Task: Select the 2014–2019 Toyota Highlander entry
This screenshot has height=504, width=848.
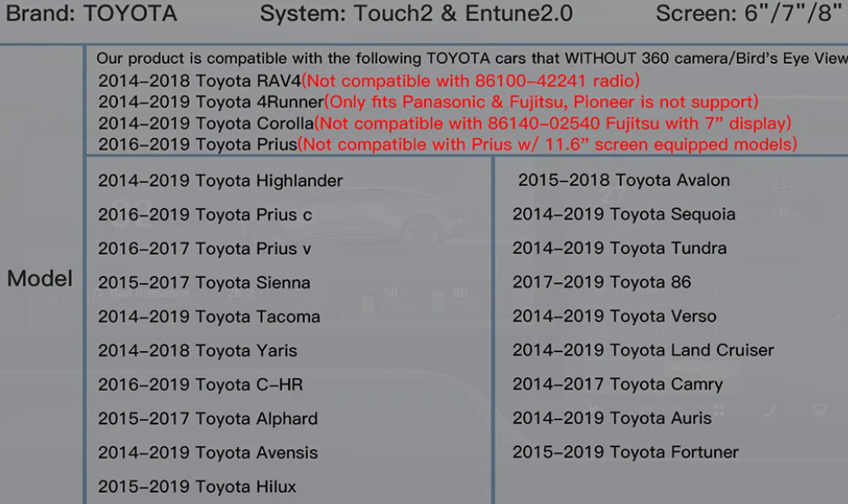Action: click(x=220, y=181)
